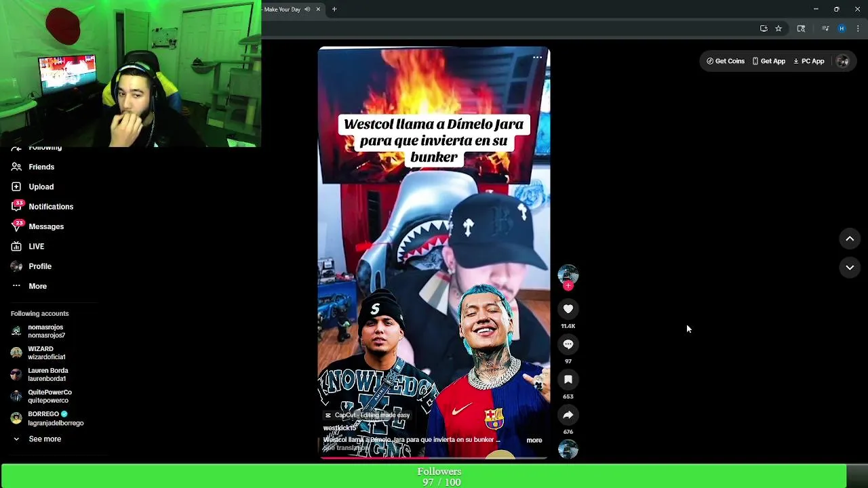Click the BORREGO account avatar
Image resolution: width=868 pixels, height=488 pixels.
click(x=16, y=418)
